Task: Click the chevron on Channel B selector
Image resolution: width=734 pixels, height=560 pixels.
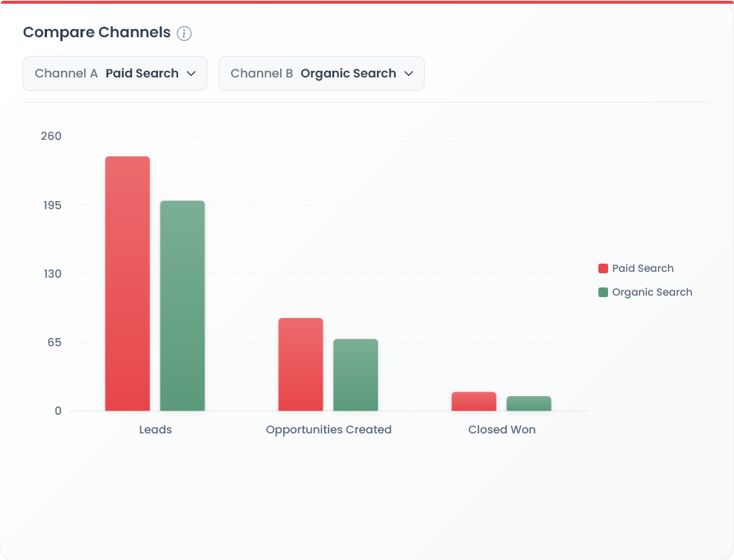Action: pos(408,73)
